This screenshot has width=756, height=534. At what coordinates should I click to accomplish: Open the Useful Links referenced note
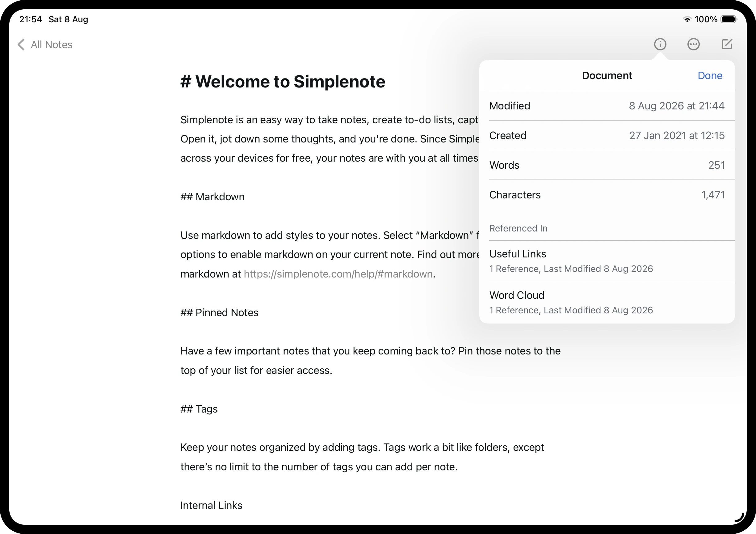[x=607, y=261]
